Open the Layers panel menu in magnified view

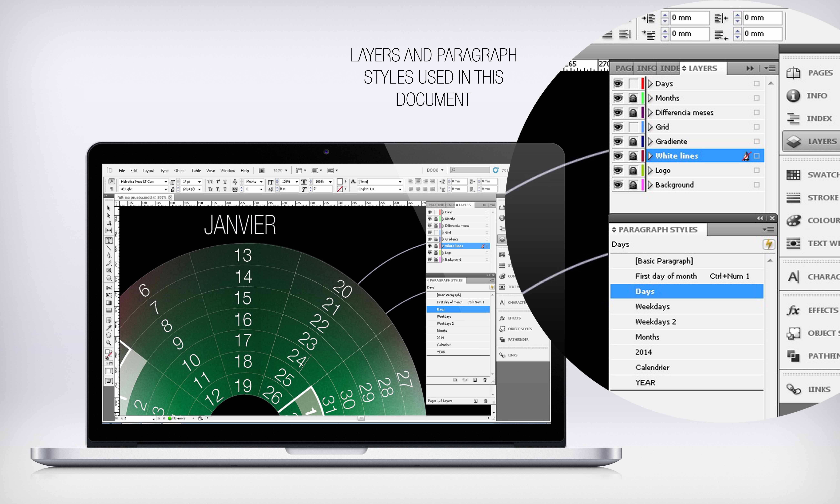770,68
